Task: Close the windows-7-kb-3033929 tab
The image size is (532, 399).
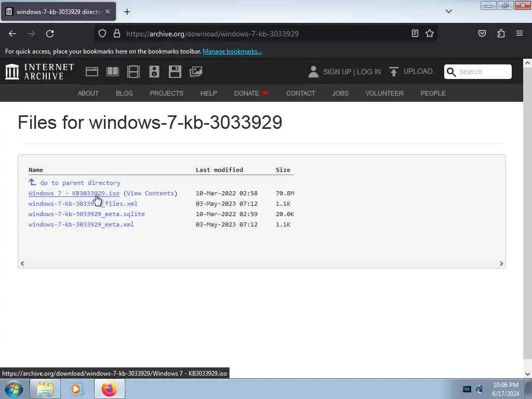Action: click(108, 11)
